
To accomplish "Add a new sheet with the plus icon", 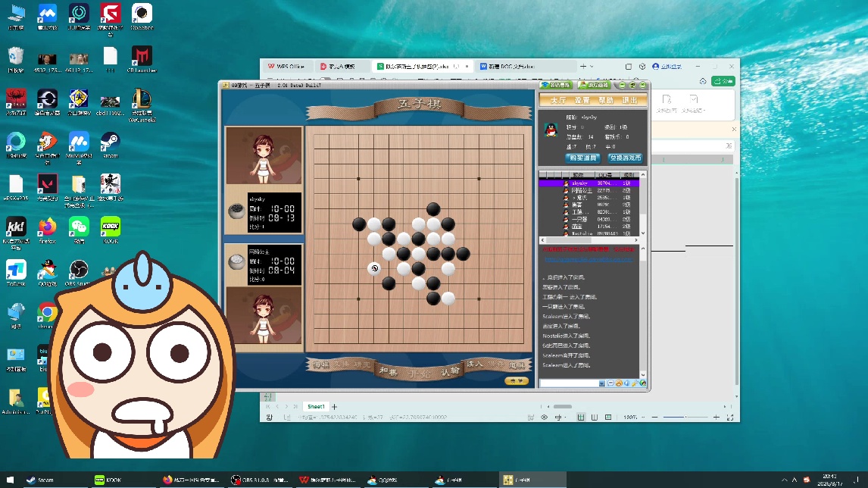I will pos(334,407).
